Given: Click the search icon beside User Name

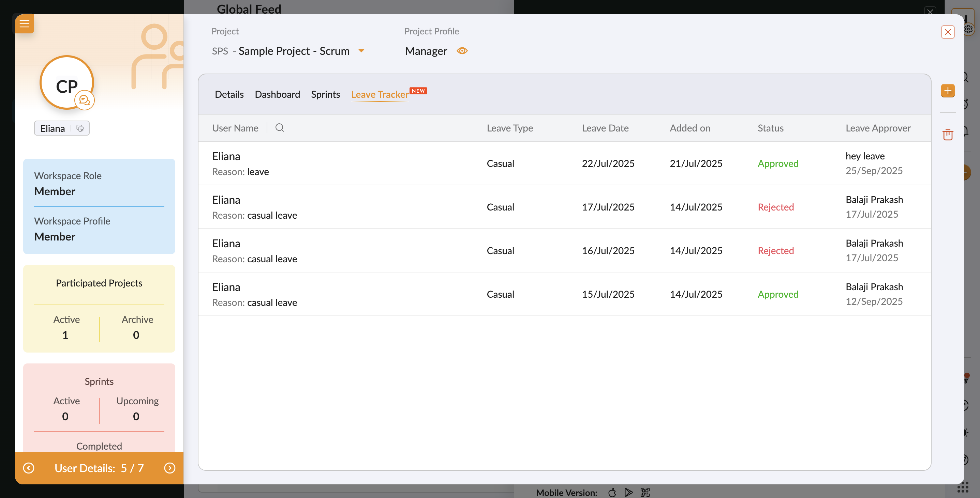Looking at the screenshot, I should click(x=280, y=128).
